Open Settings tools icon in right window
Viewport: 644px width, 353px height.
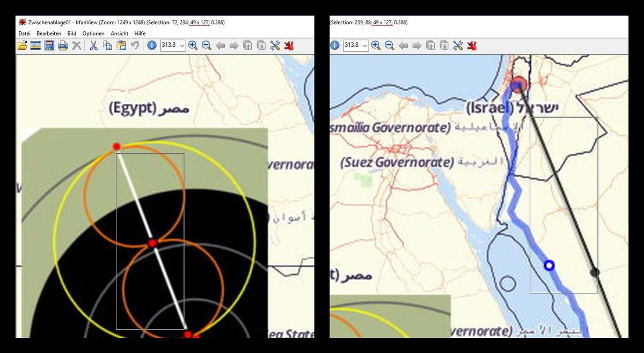[x=458, y=46]
